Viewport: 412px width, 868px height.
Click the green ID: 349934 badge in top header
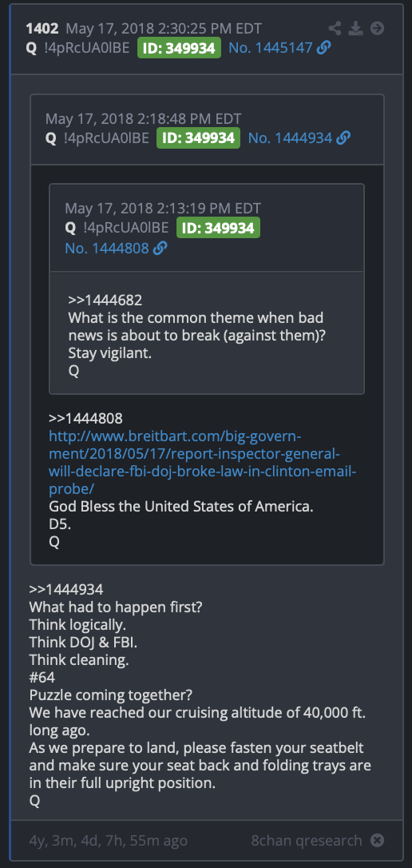click(179, 48)
